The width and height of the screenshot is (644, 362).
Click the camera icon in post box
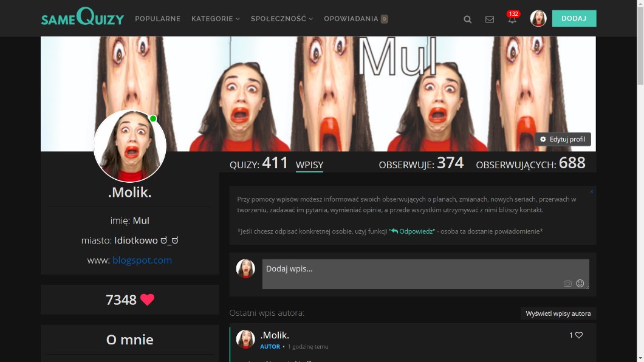point(567,284)
